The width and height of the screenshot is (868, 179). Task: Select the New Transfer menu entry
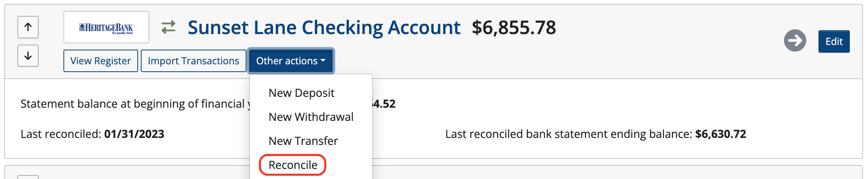pyautogui.click(x=303, y=141)
